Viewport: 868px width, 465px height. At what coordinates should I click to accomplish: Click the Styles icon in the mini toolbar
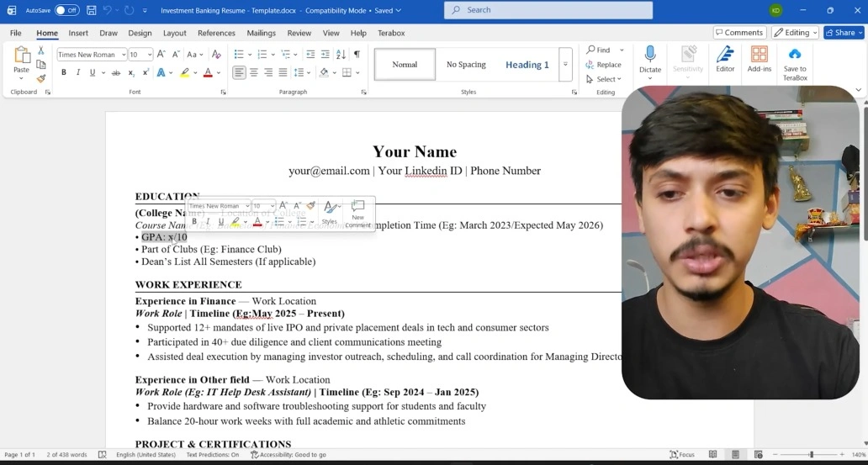pos(330,213)
